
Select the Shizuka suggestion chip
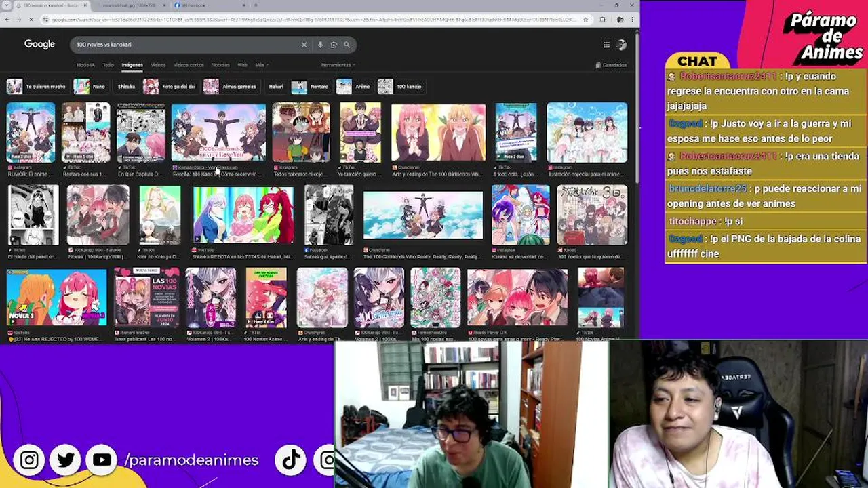(126, 87)
